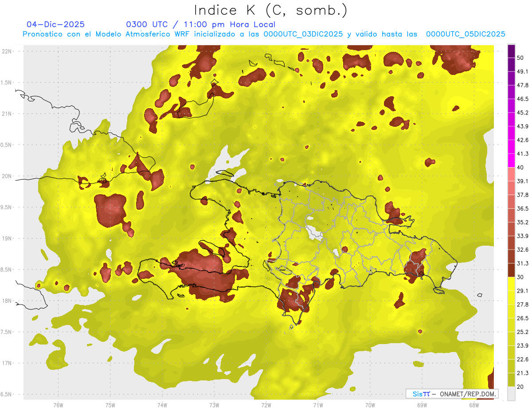
Task: Select the '72W' longitude label
Action: pos(266,405)
